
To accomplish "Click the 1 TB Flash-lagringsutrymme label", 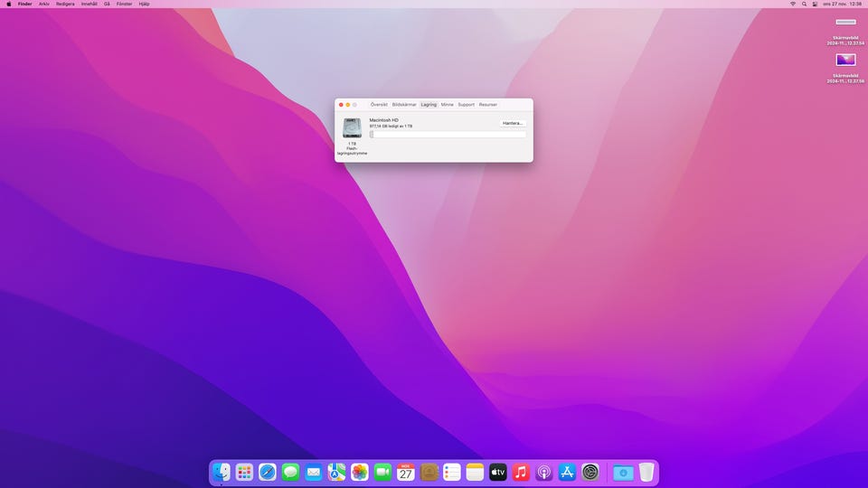I will click(x=352, y=148).
